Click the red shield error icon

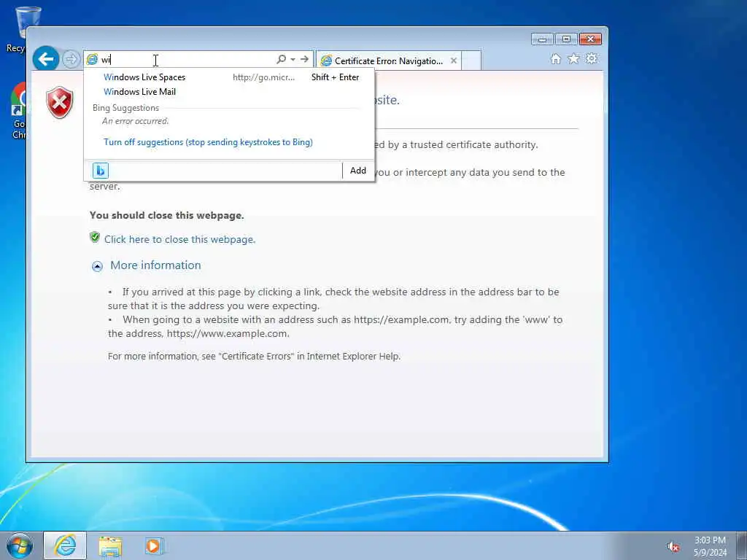pyautogui.click(x=60, y=102)
